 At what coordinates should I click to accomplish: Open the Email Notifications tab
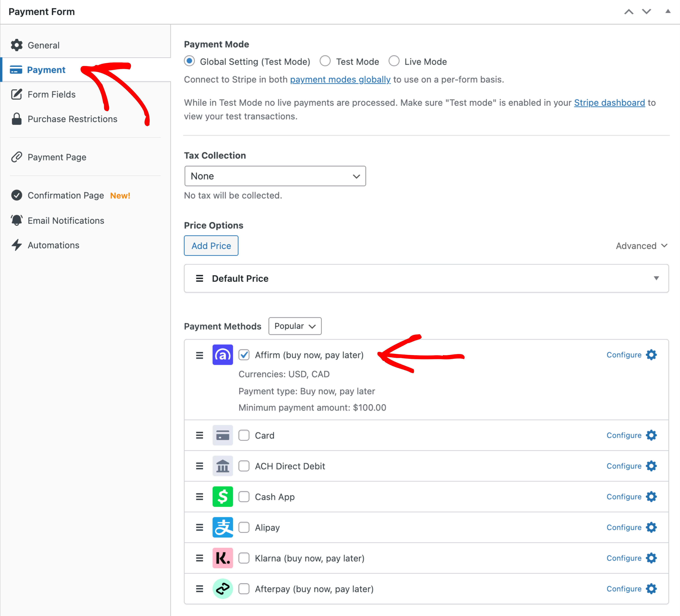[66, 221]
